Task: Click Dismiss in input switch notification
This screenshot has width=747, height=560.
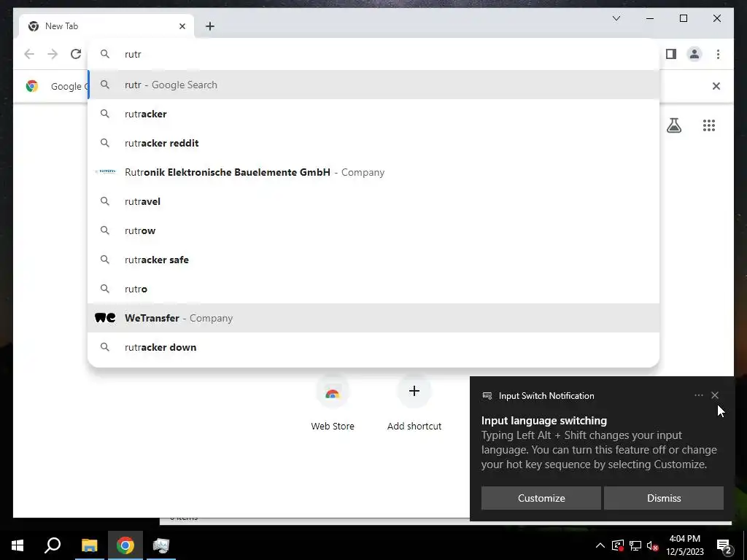Action: pyautogui.click(x=664, y=498)
